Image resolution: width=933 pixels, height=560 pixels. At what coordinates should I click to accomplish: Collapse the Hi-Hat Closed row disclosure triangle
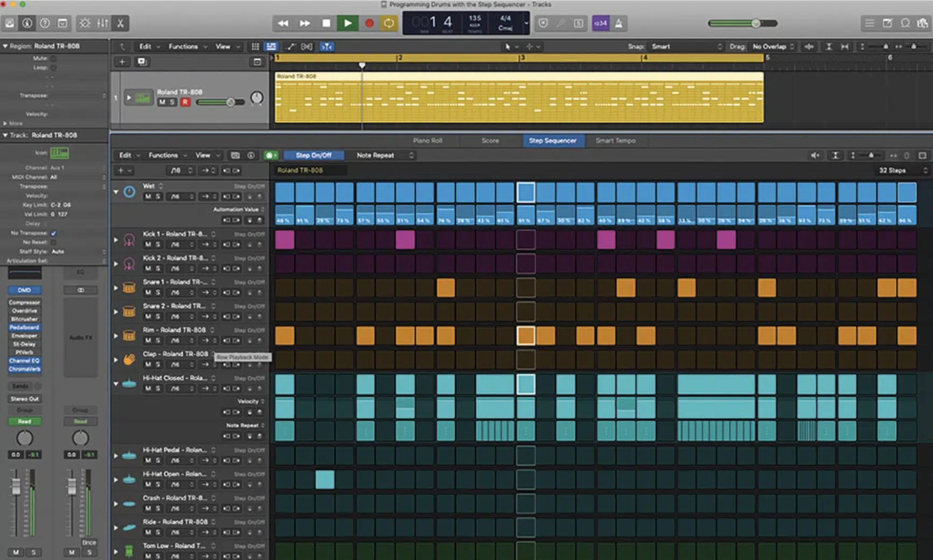(116, 384)
